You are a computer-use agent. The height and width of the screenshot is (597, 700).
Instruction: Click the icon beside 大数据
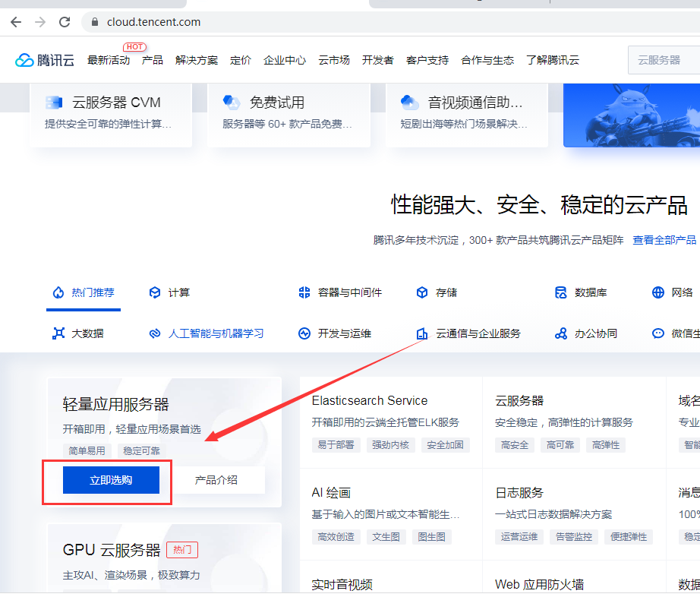tap(58, 333)
